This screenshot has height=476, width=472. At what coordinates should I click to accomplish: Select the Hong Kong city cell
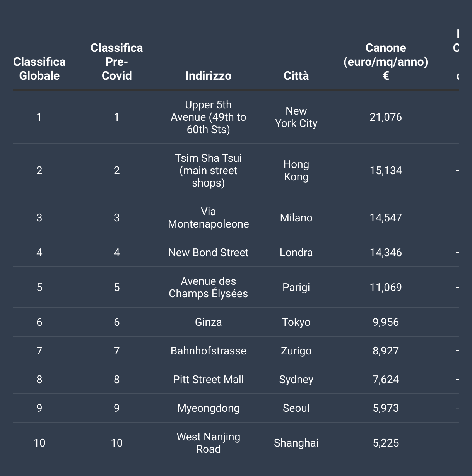point(296,170)
